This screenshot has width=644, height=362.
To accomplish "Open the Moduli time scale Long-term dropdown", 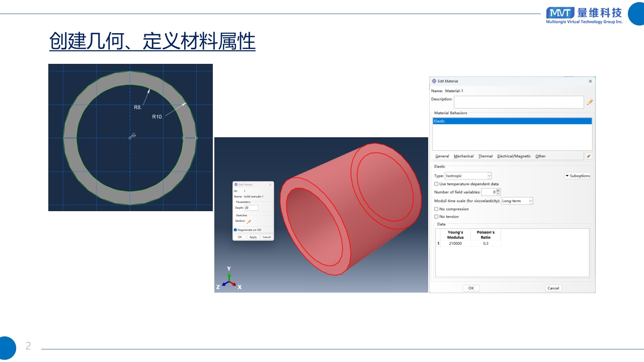I will tap(517, 201).
